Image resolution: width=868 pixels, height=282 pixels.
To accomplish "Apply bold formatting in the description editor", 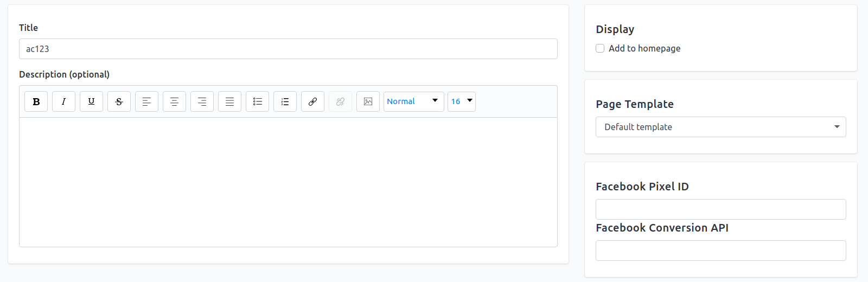I will 36,101.
